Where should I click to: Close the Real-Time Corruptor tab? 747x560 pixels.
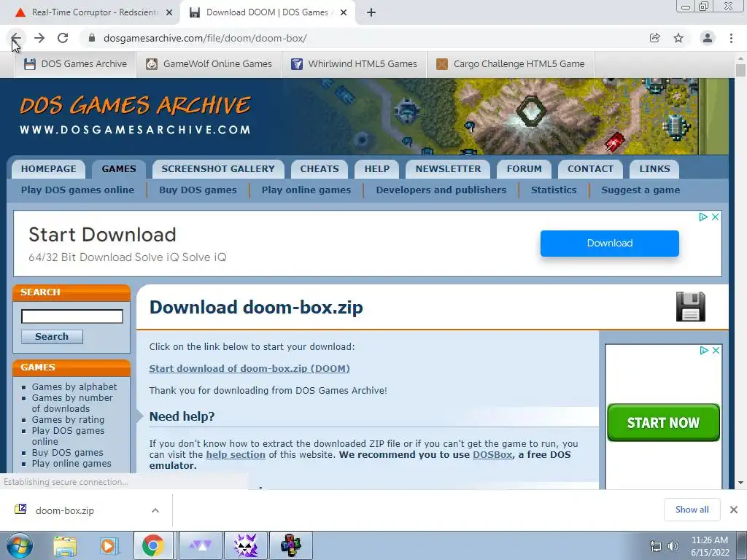pos(169,12)
